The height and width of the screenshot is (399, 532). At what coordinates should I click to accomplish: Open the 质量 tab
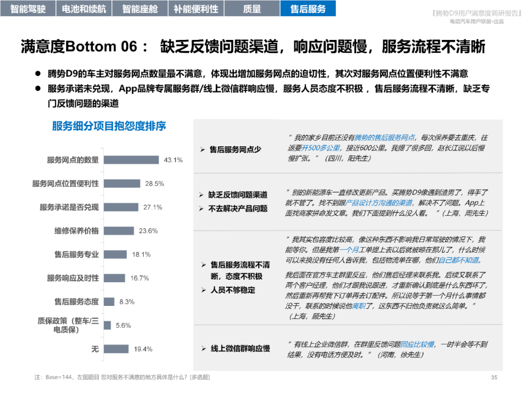coord(251,8)
